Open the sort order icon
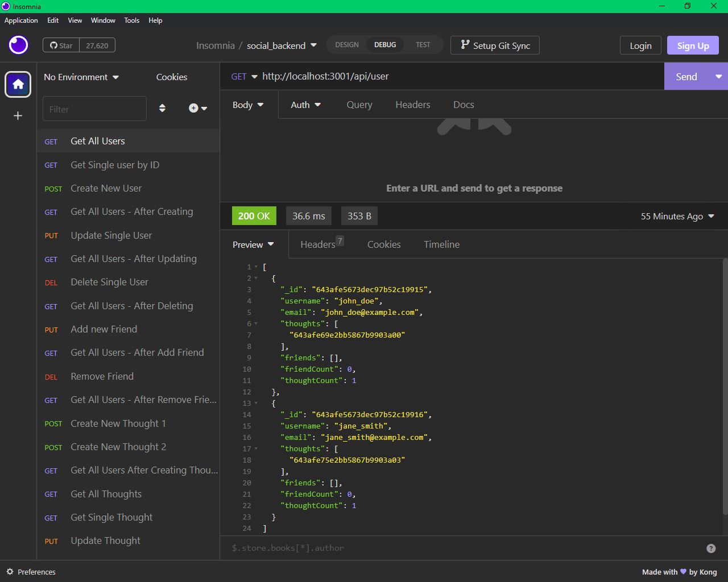The width and height of the screenshot is (728, 582). tap(162, 108)
